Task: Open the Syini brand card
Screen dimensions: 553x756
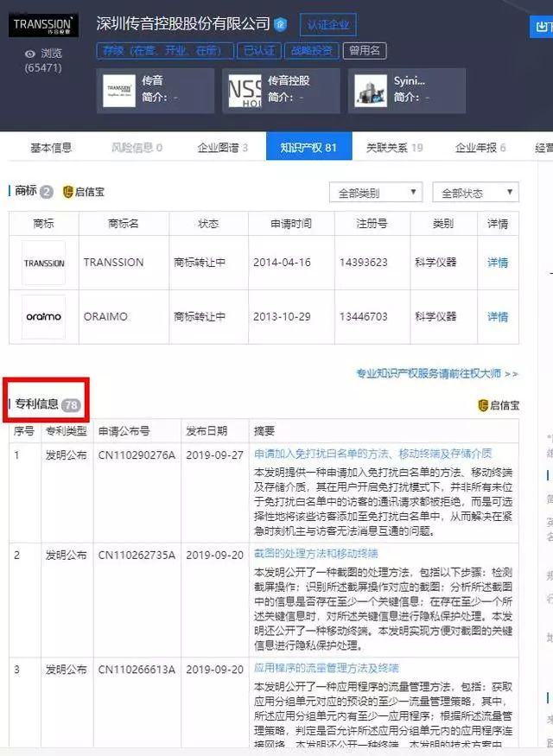Action: (x=407, y=91)
